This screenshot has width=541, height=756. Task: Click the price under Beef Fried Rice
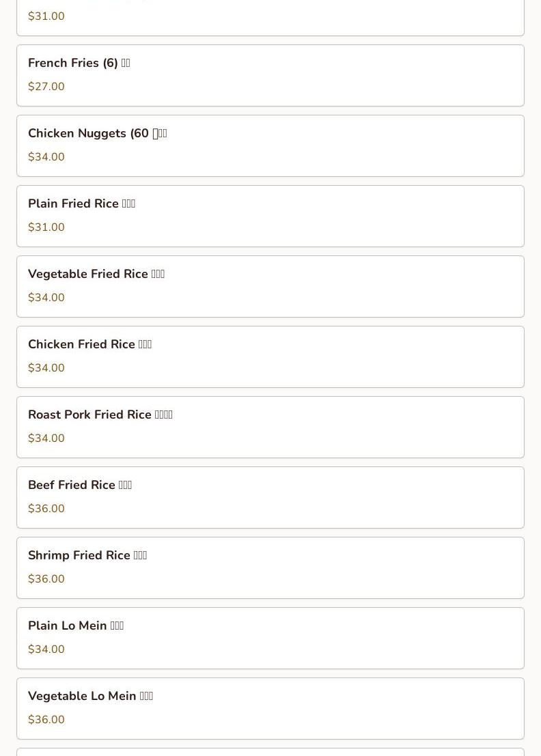[46, 509]
